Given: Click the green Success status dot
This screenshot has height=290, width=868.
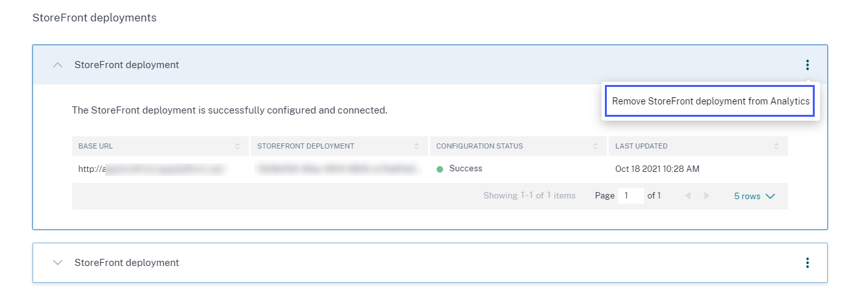Looking at the screenshot, I should pyautogui.click(x=440, y=169).
